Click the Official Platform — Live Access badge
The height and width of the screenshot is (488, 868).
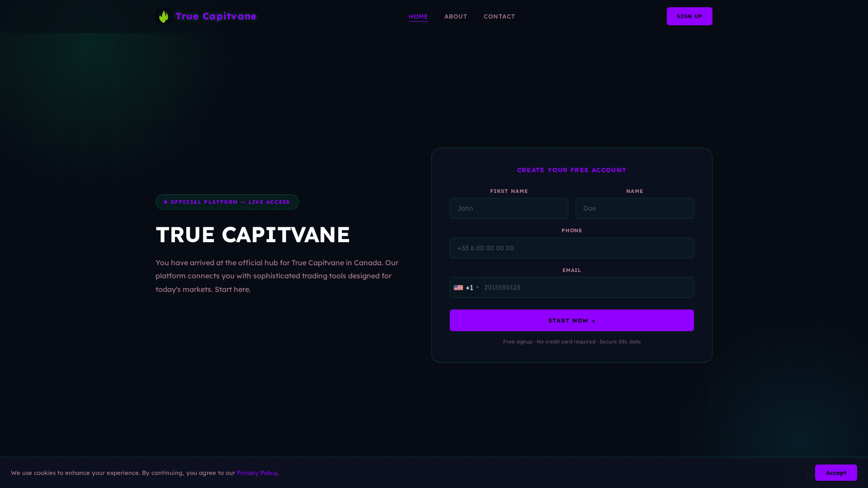tap(227, 202)
